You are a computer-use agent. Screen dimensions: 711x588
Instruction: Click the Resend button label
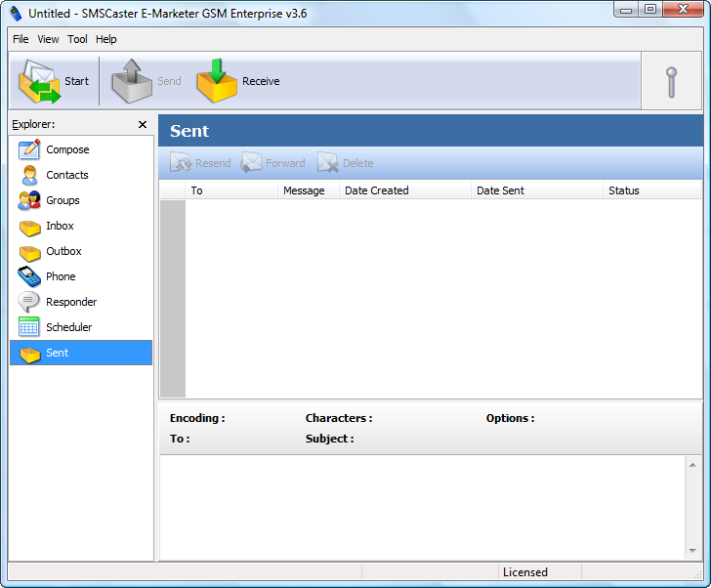(213, 163)
